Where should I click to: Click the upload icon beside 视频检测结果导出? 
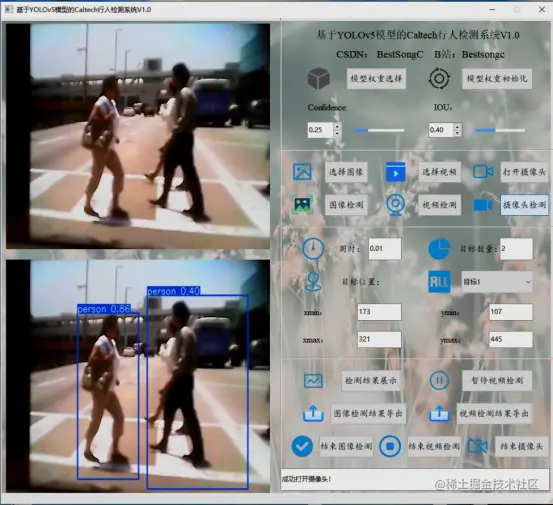(x=439, y=413)
